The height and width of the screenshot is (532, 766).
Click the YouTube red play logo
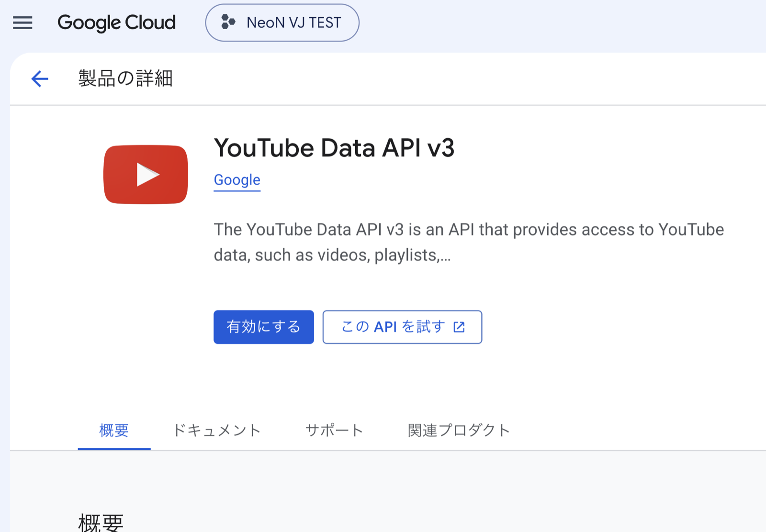click(146, 174)
